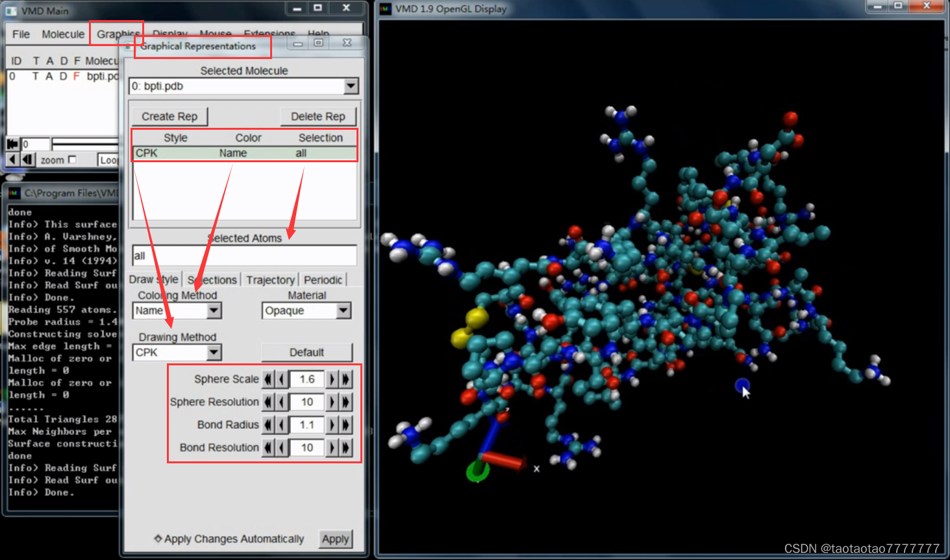
Task: Click the Delete Rep button
Action: coord(318,117)
